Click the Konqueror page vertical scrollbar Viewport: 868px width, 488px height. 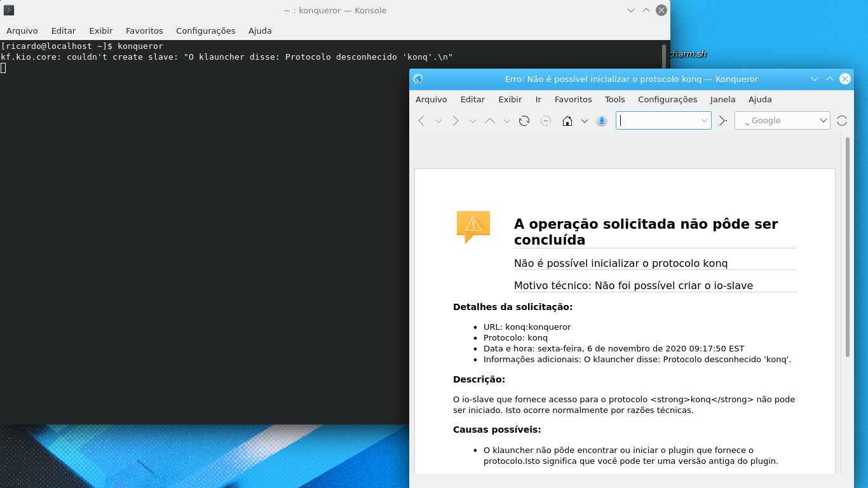click(x=847, y=247)
